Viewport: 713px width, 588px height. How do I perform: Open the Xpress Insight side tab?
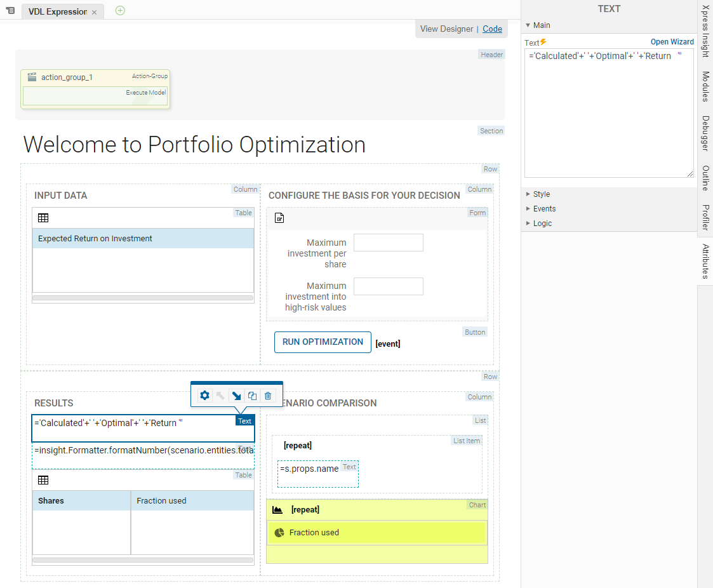pyautogui.click(x=705, y=30)
